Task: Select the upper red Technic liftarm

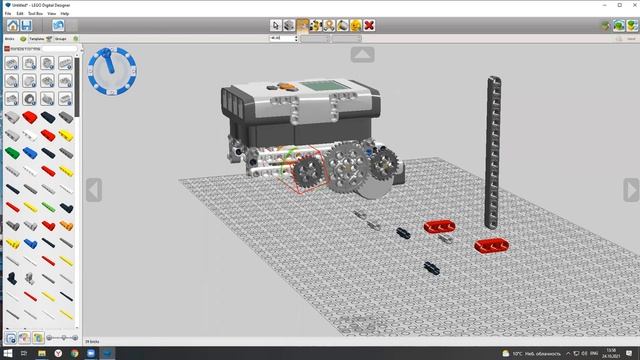Action: click(x=439, y=226)
